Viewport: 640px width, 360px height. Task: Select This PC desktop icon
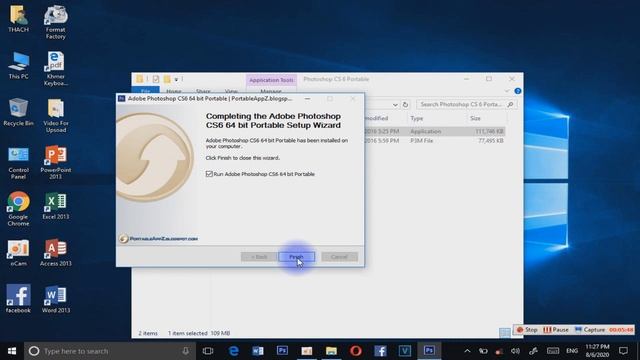click(18, 65)
